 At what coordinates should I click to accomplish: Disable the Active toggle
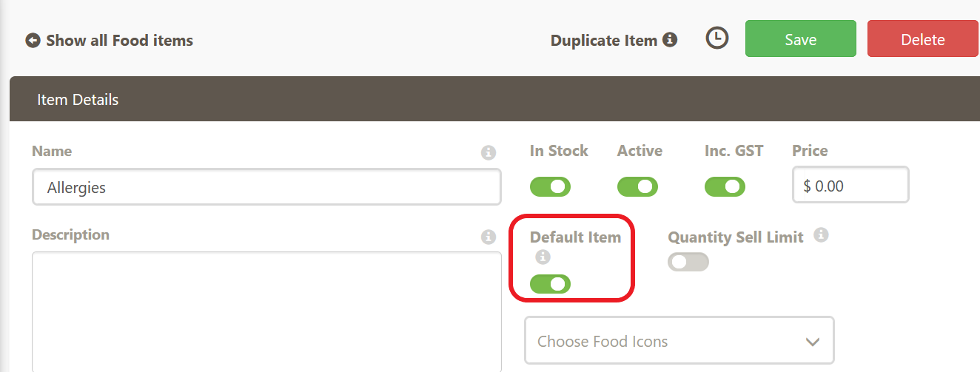pos(637,186)
